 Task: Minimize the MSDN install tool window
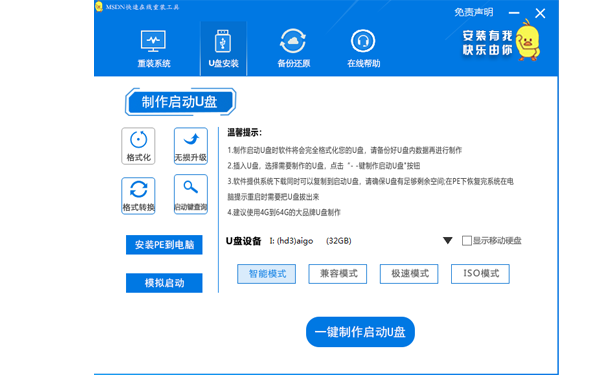pos(514,13)
